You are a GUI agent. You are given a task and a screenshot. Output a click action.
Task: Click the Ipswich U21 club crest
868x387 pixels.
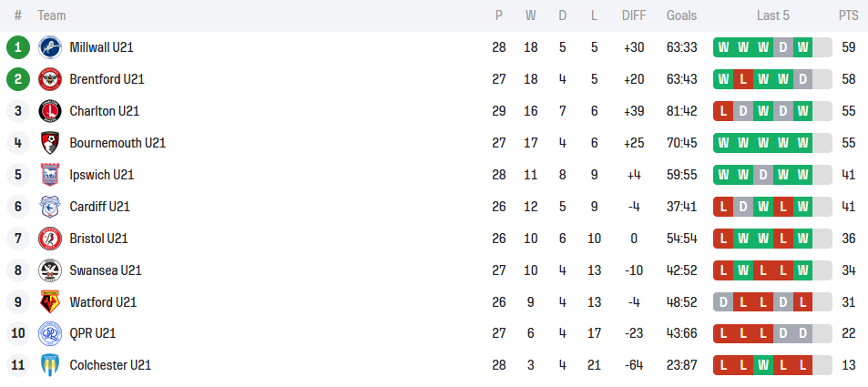49,175
